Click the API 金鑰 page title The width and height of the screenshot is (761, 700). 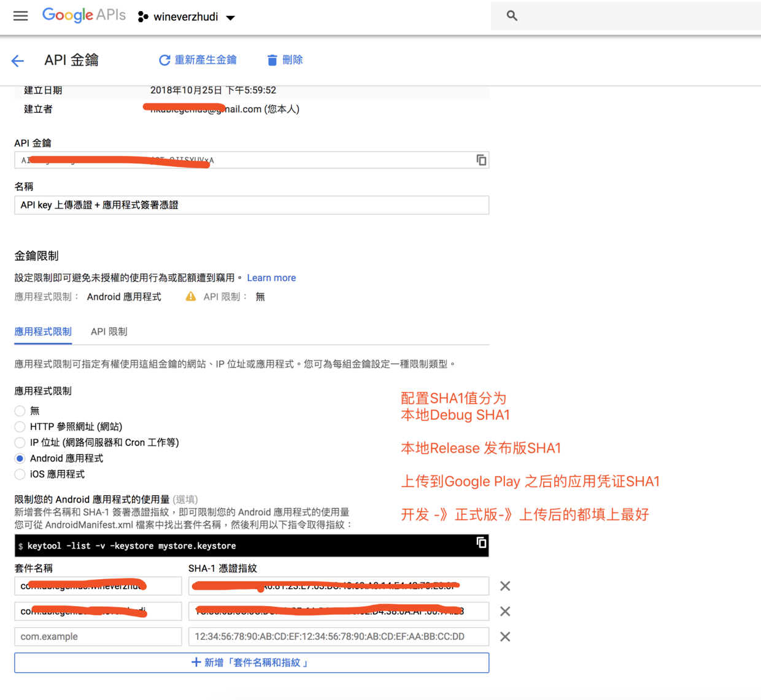pyautogui.click(x=71, y=60)
